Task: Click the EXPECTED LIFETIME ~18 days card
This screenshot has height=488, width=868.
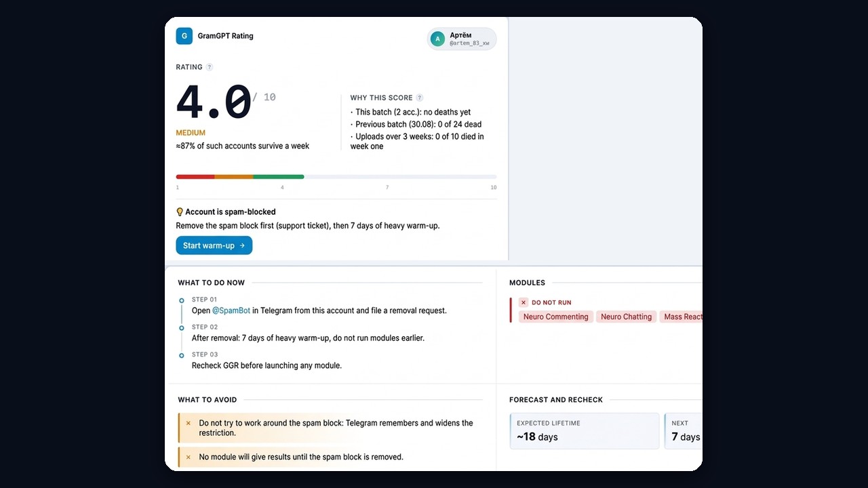Action: pos(585,431)
